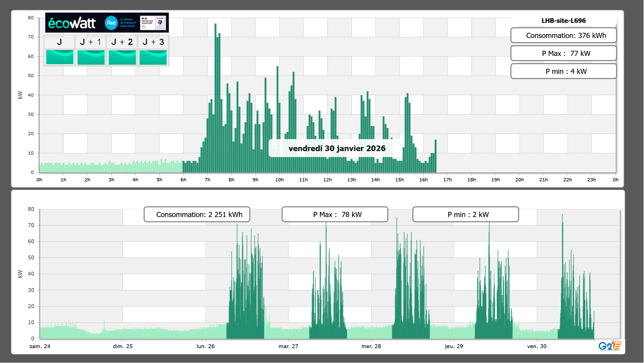Click the LHB-site-L696 site title
This screenshot has width=644, height=363.
tap(563, 21)
